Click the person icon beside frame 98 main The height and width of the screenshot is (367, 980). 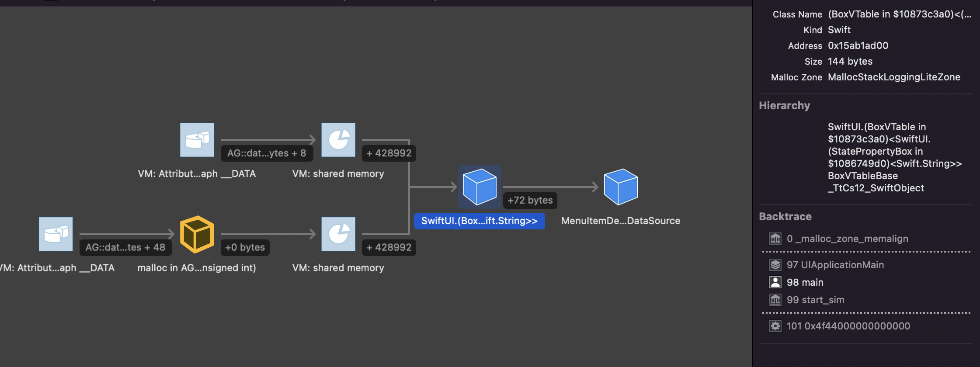pos(775,283)
